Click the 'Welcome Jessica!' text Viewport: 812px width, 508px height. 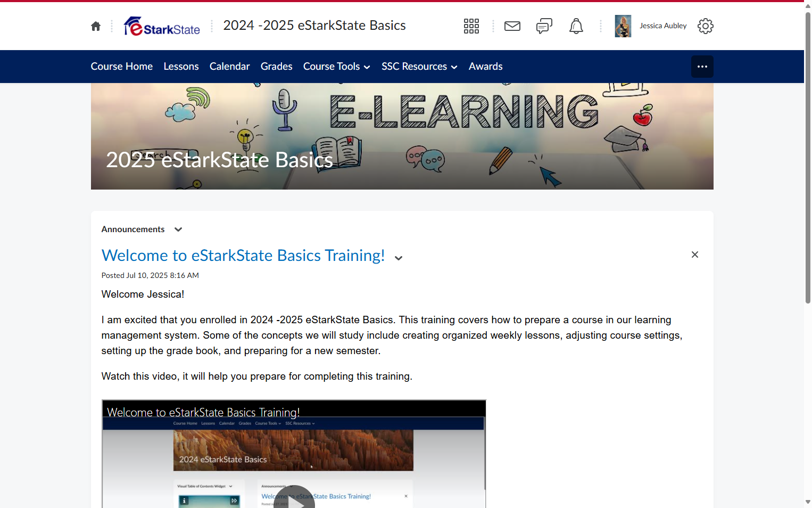143,294
